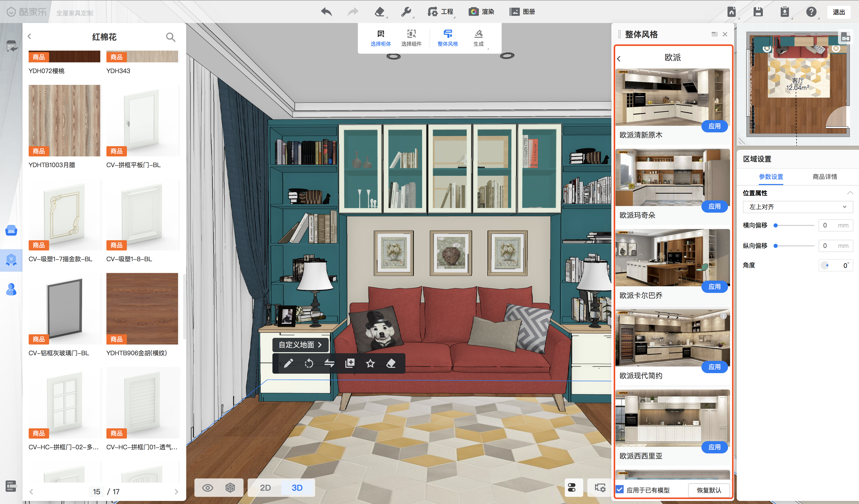This screenshot has height=504, width=859.
Task: Click the 纵向偏移 slider handle
Action: pyautogui.click(x=776, y=246)
